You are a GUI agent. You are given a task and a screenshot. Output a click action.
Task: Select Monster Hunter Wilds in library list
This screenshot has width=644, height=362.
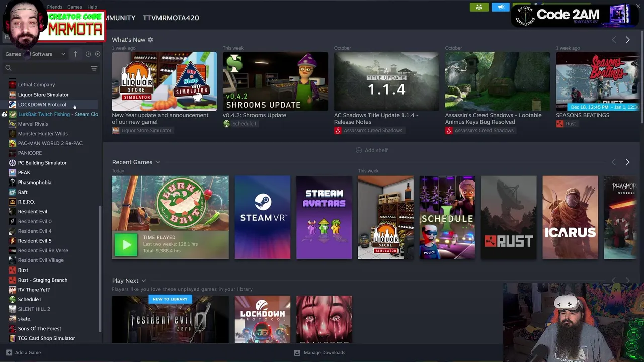click(x=43, y=134)
